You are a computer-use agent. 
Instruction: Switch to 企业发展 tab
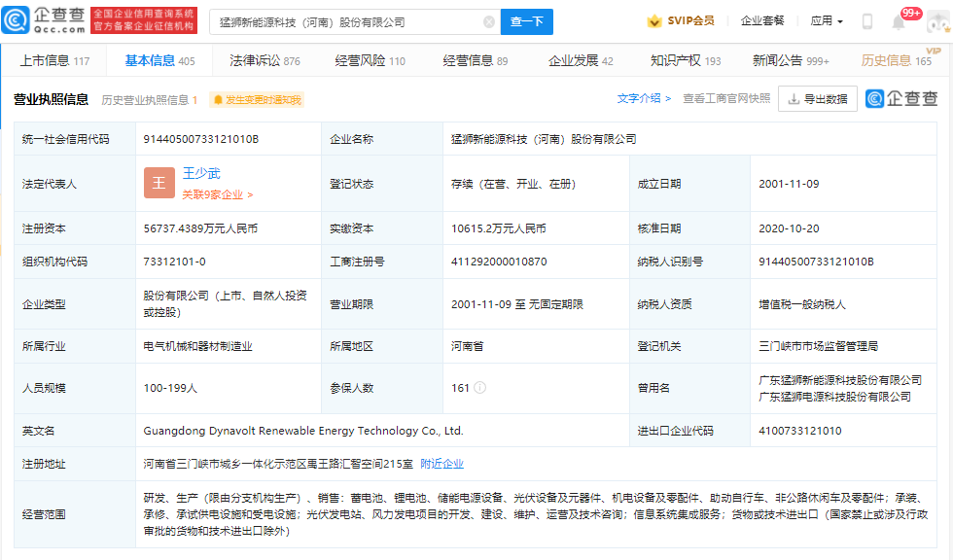[581, 60]
